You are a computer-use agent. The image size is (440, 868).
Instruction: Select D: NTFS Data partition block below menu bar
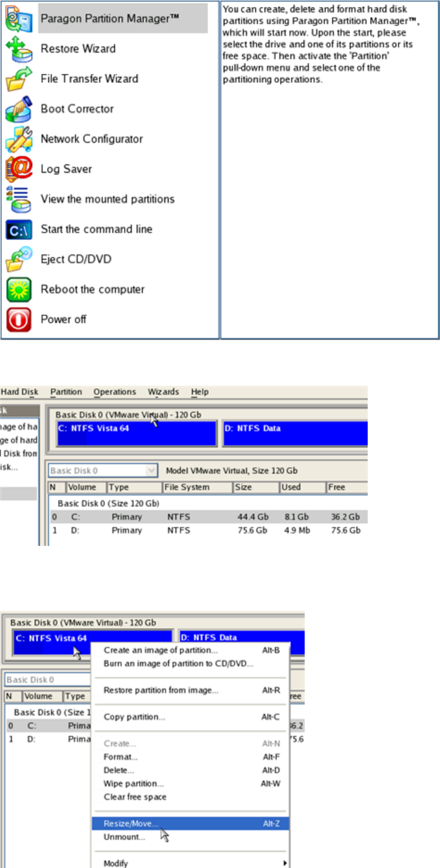pyautogui.click(x=295, y=433)
